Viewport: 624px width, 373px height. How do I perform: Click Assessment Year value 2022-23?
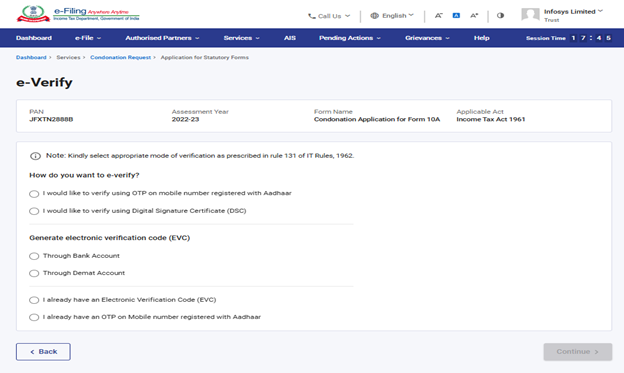click(185, 119)
